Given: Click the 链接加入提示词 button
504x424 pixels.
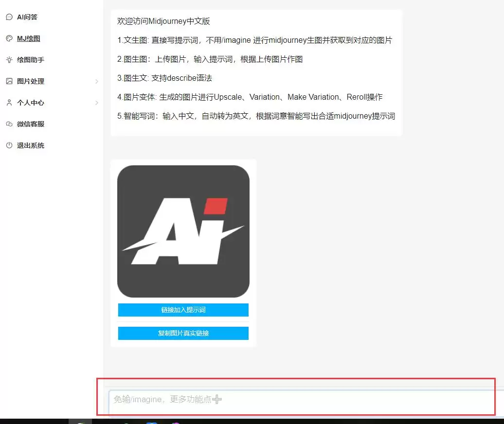Looking at the screenshot, I should (183, 310).
